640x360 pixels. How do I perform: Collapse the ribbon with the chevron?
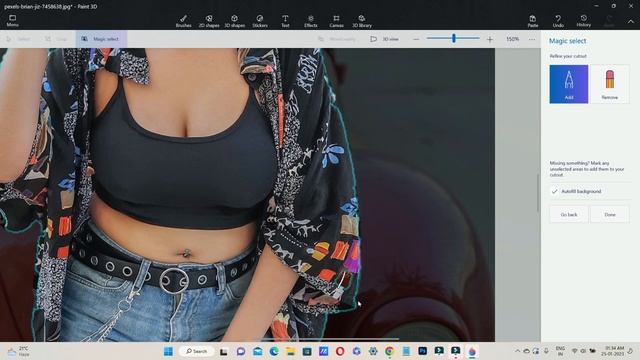[631, 21]
